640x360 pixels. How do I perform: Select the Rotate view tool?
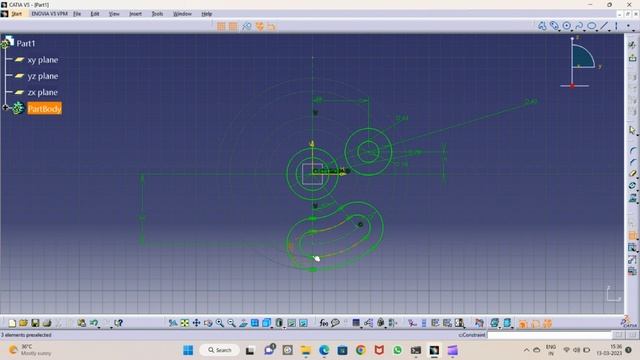pos(208,323)
